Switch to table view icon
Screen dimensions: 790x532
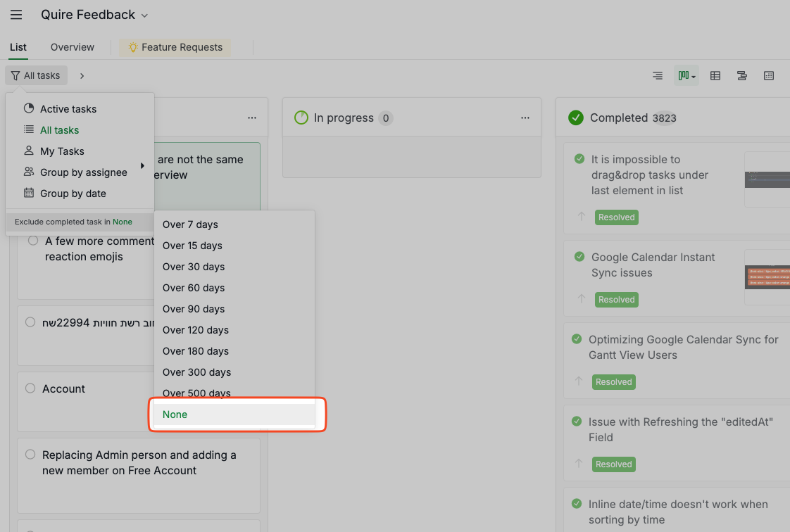click(715, 75)
